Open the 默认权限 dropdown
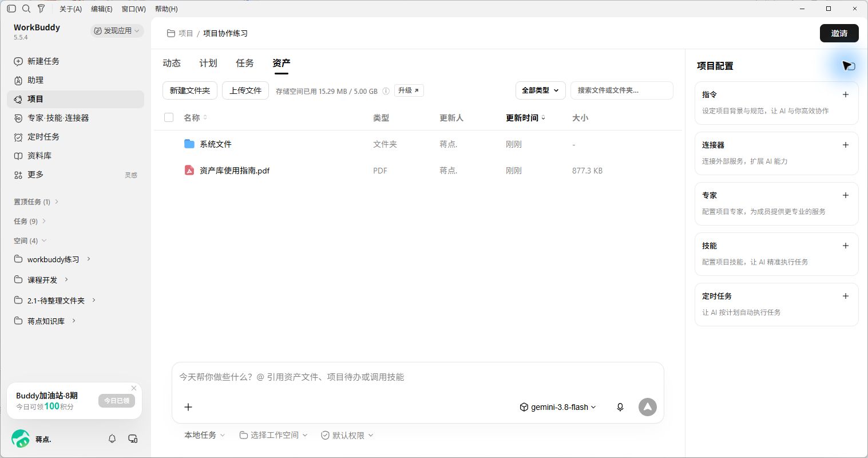 [347, 435]
